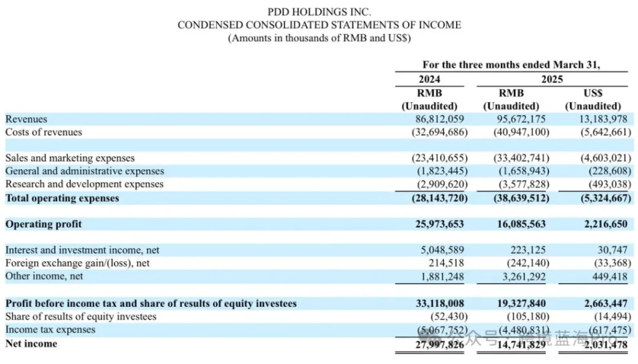This screenshot has width=638, height=364.
Task: Click the Operating profit row label
Action: point(44,224)
